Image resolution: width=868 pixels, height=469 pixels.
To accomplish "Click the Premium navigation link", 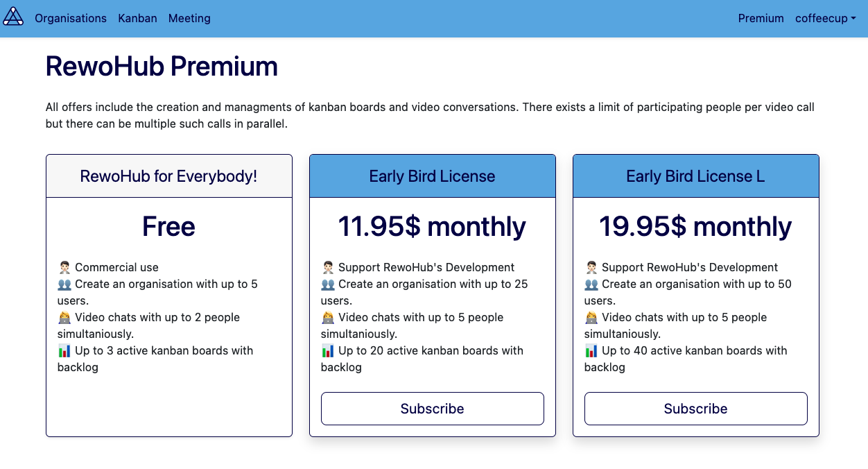I will pyautogui.click(x=761, y=19).
